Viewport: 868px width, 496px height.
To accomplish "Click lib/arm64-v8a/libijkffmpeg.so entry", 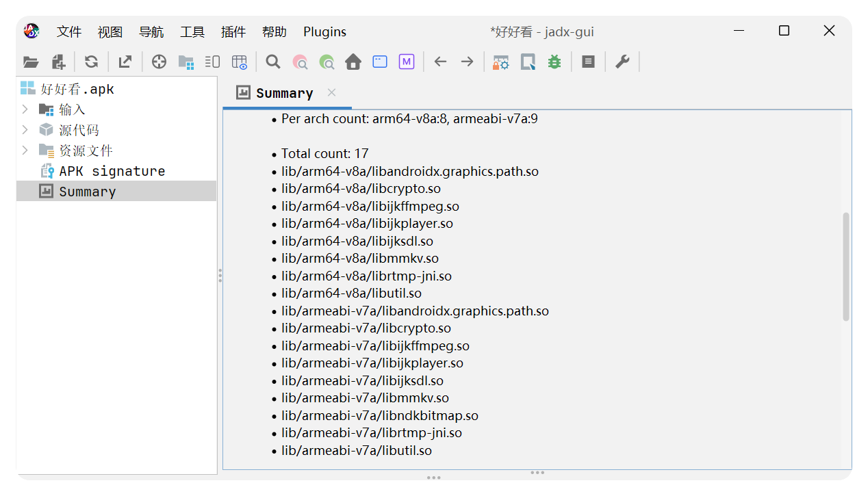I will [x=370, y=206].
